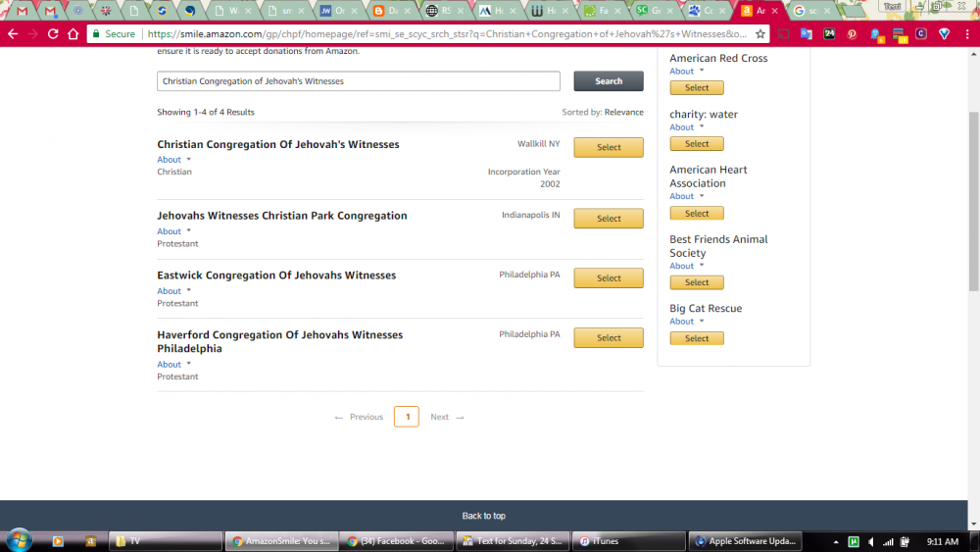This screenshot has width=980, height=552.
Task: Expand About for Christian Congregation Of Jehovah's Witnesses
Action: 173,160
